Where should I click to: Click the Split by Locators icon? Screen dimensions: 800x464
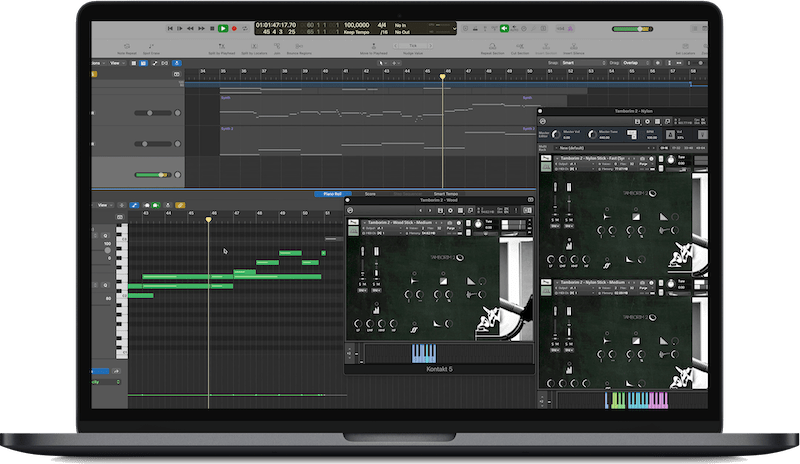(x=254, y=46)
